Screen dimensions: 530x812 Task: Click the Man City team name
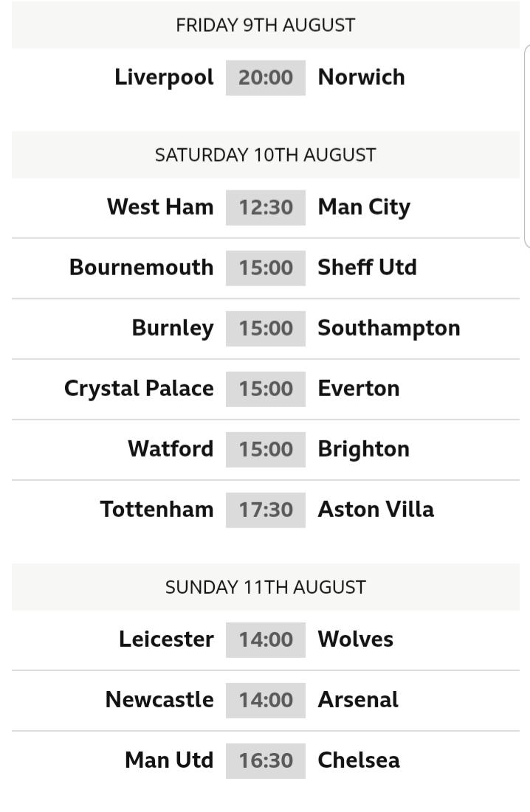coord(364,208)
